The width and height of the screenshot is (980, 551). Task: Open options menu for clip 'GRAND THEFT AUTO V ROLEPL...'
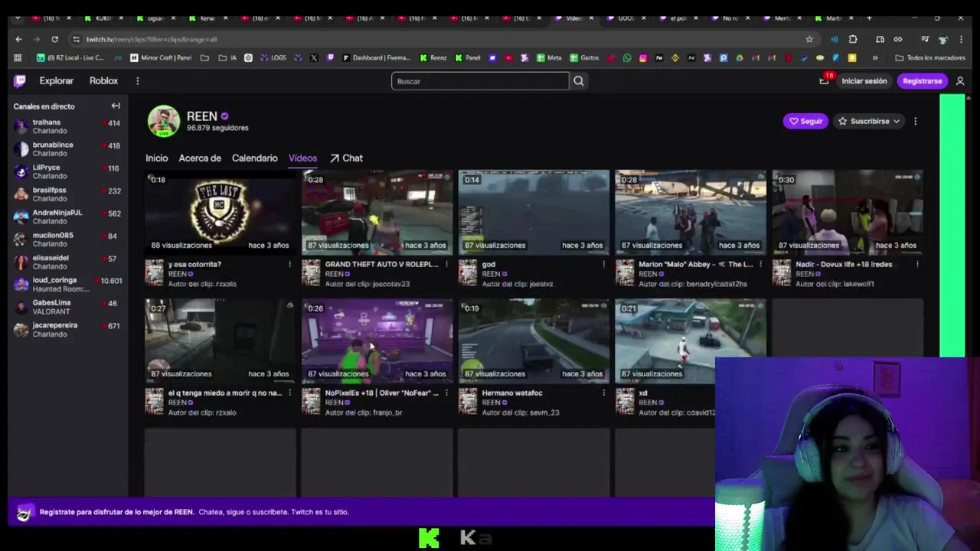(446, 264)
